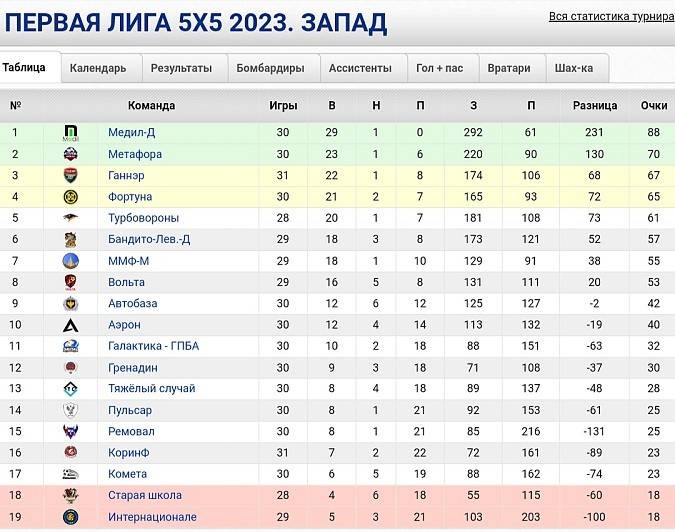Click the Разница column header

(595, 106)
